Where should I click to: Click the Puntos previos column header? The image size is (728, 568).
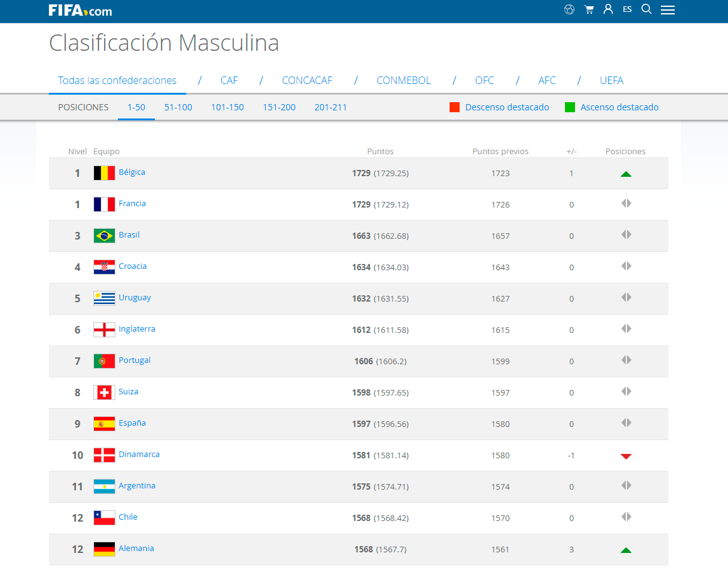(500, 151)
